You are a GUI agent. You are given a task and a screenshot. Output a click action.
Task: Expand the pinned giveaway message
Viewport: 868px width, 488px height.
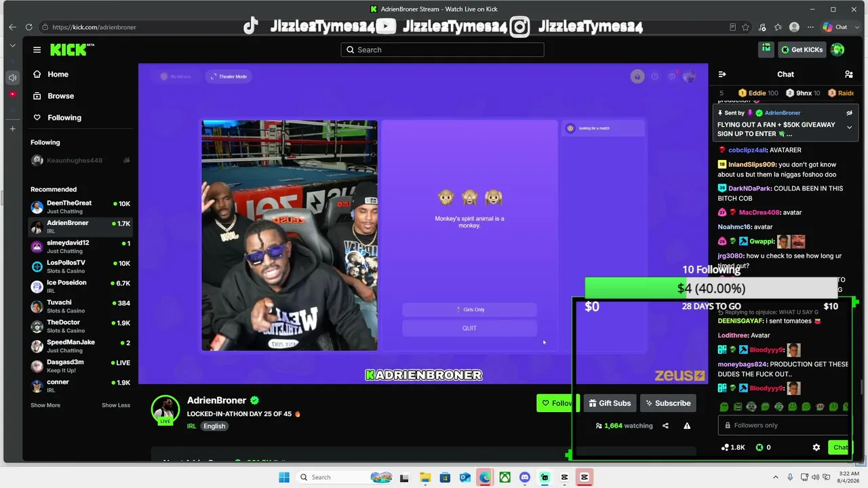pos(849,127)
